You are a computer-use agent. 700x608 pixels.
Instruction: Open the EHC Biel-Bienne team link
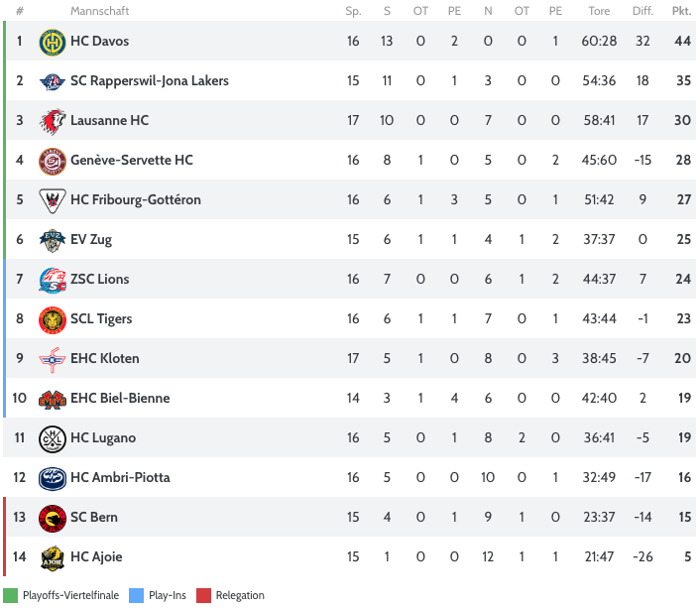click(119, 399)
